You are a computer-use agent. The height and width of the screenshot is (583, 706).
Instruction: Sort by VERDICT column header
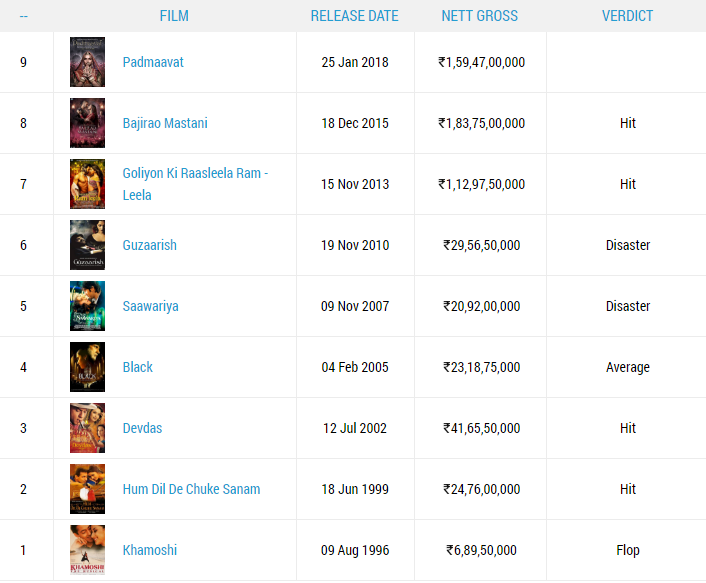627,16
